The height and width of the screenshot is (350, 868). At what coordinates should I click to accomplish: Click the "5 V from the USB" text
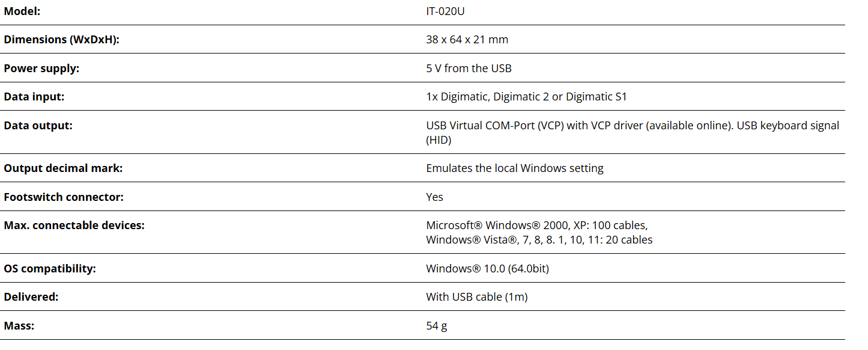(x=469, y=69)
